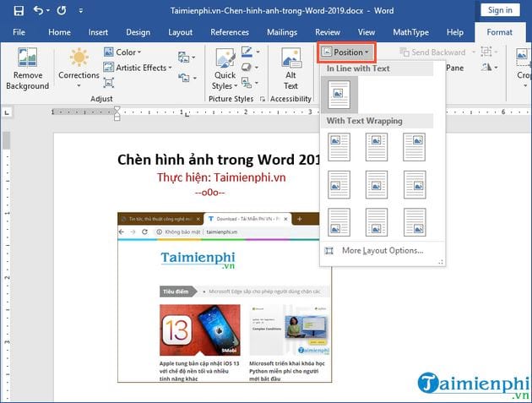Click the drag handle at dropdown's lower corner
The height and width of the screenshot is (403, 532).
pyautogui.click(x=441, y=262)
